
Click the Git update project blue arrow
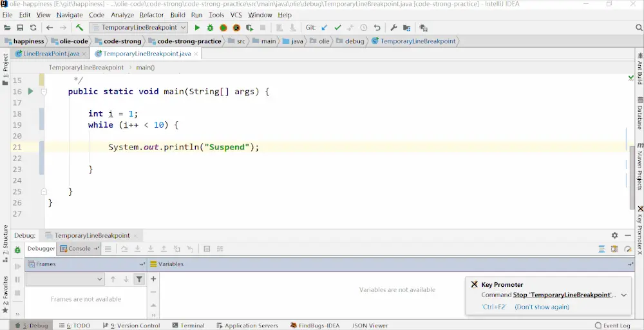pyautogui.click(x=325, y=28)
